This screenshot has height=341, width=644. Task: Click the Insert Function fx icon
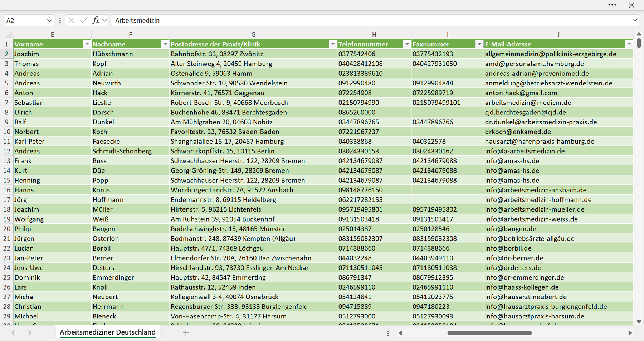coord(96,20)
